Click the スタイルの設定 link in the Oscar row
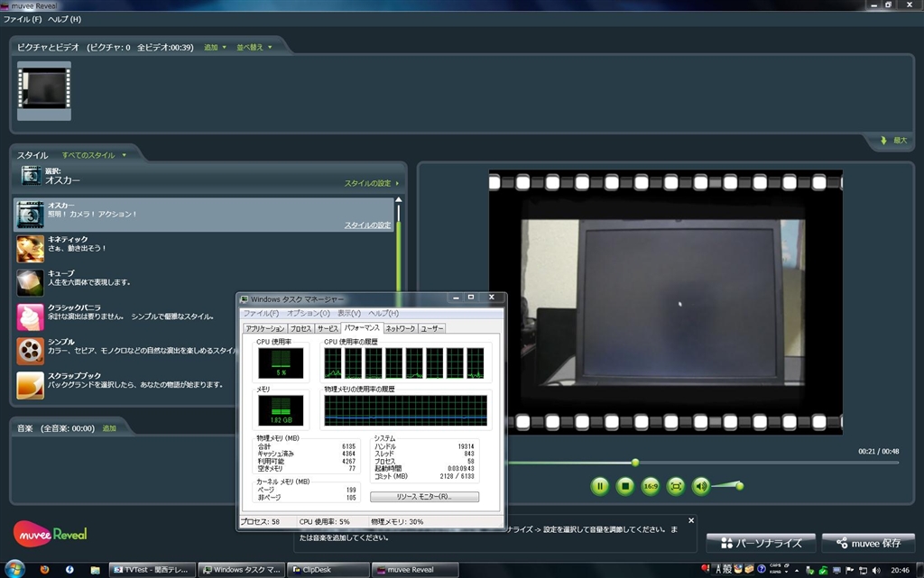This screenshot has width=924, height=578. [x=368, y=225]
